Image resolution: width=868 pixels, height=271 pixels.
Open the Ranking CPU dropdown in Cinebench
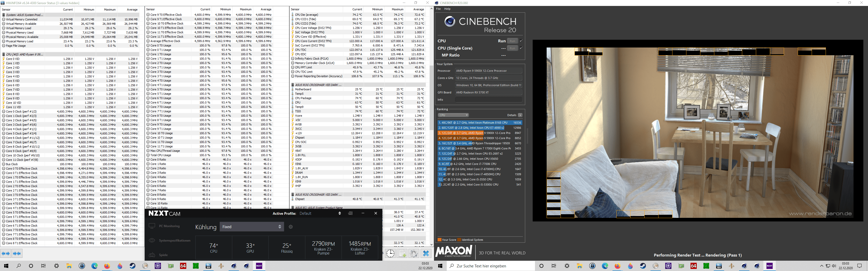pos(453,115)
